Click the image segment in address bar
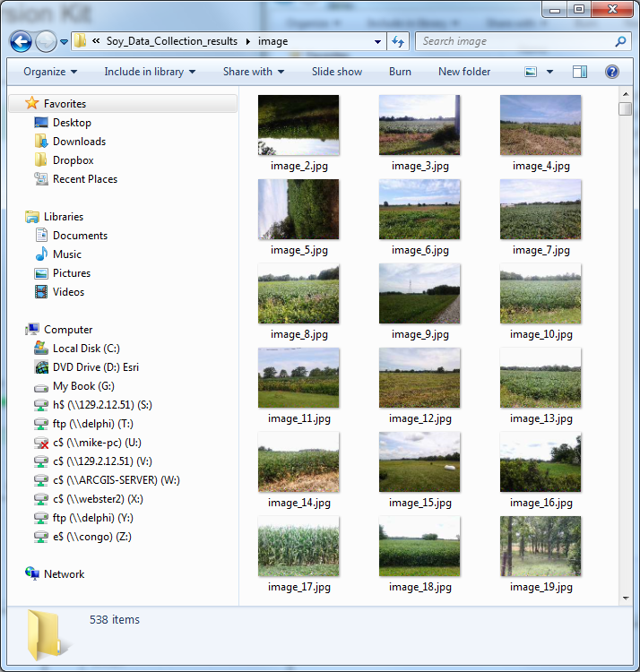640x672 pixels. 272,41
